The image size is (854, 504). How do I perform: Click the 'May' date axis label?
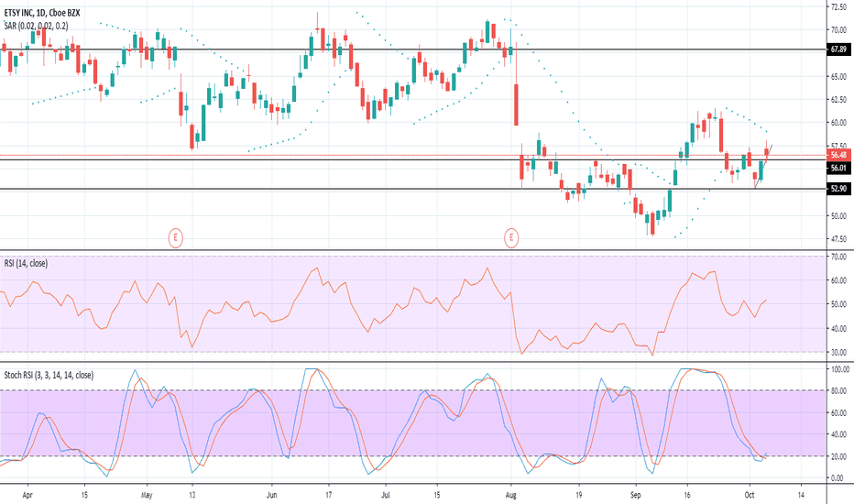pos(147,495)
